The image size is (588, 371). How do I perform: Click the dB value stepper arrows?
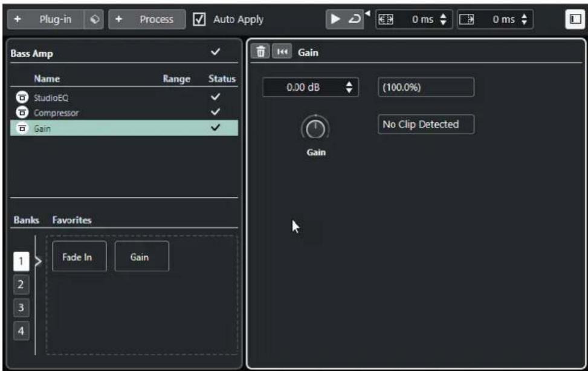click(x=349, y=87)
